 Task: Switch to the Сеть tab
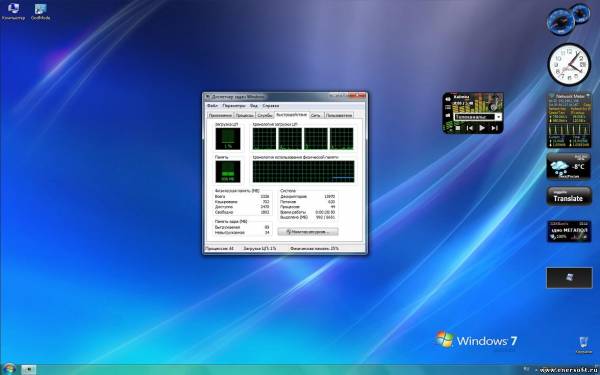pos(316,115)
